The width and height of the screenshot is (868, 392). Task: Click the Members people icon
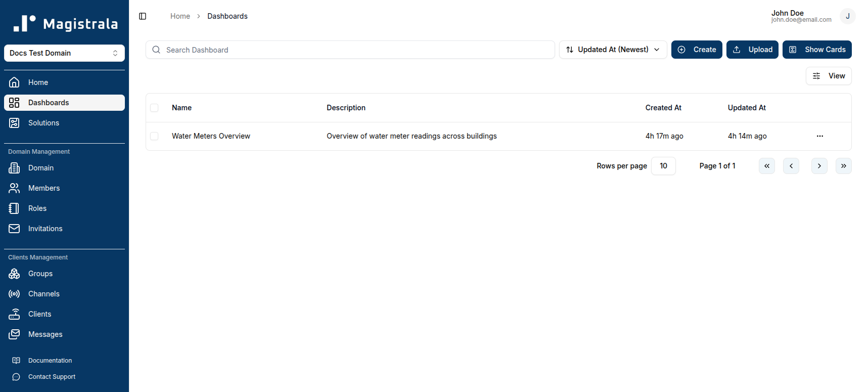click(x=14, y=188)
